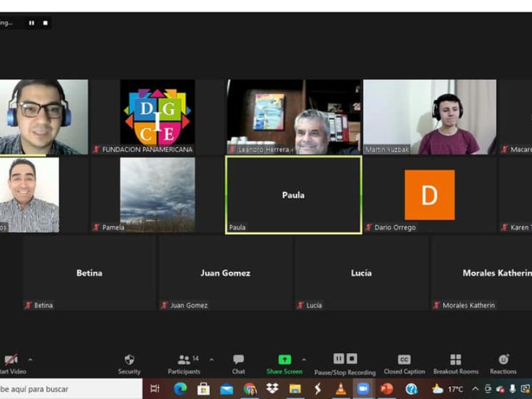Open File Explorer from the taskbar
532x399 pixels.
(295, 389)
